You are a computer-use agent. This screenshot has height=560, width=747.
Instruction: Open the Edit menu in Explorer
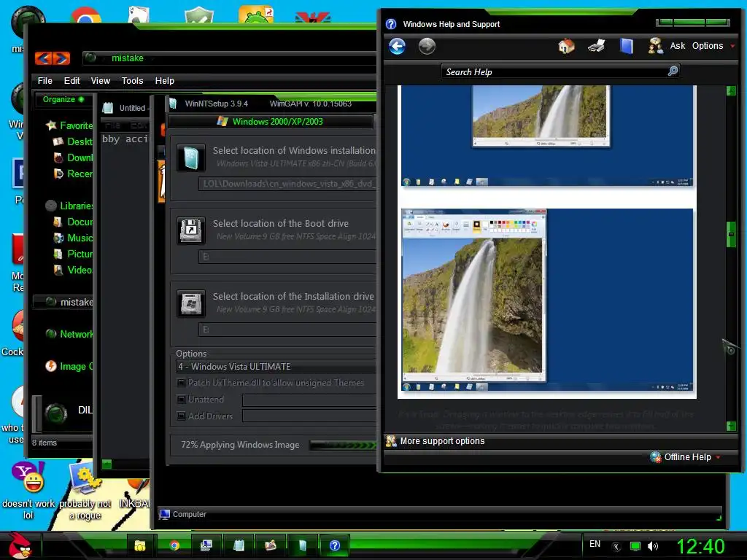tap(72, 80)
